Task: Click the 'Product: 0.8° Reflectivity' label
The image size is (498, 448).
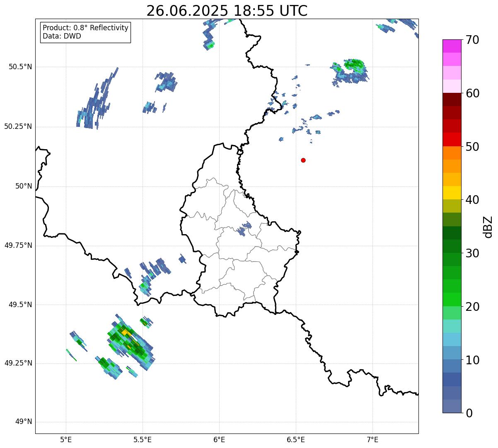Action: pyautogui.click(x=86, y=28)
